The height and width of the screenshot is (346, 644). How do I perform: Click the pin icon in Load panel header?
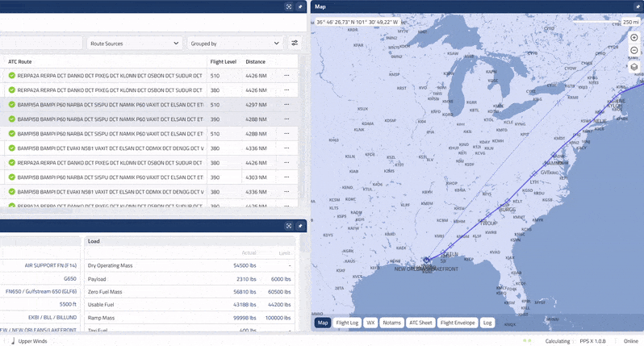pyautogui.click(x=300, y=226)
